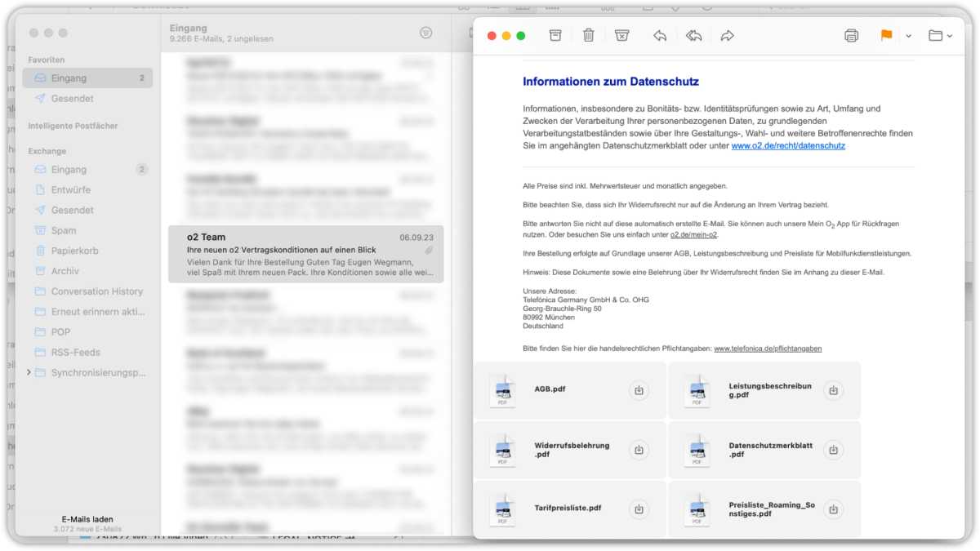Download Widerrufsbelehrung.pdf attachment
The width and height of the screenshot is (980, 551).
click(639, 450)
